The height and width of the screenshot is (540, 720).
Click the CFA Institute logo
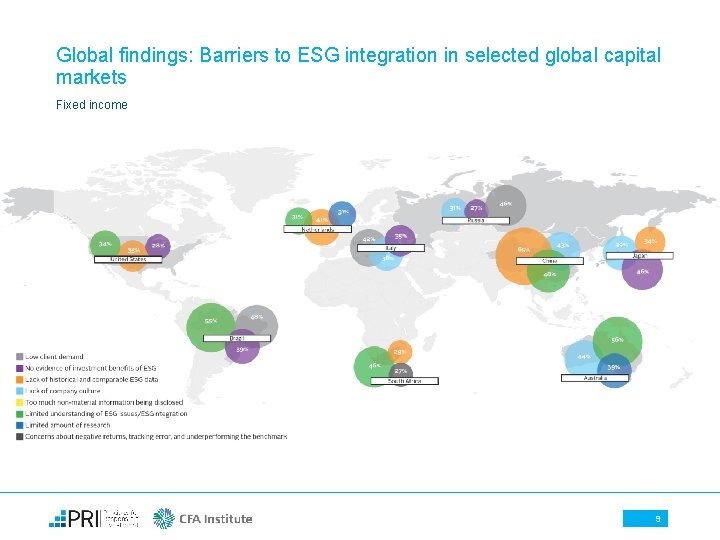tap(202, 518)
